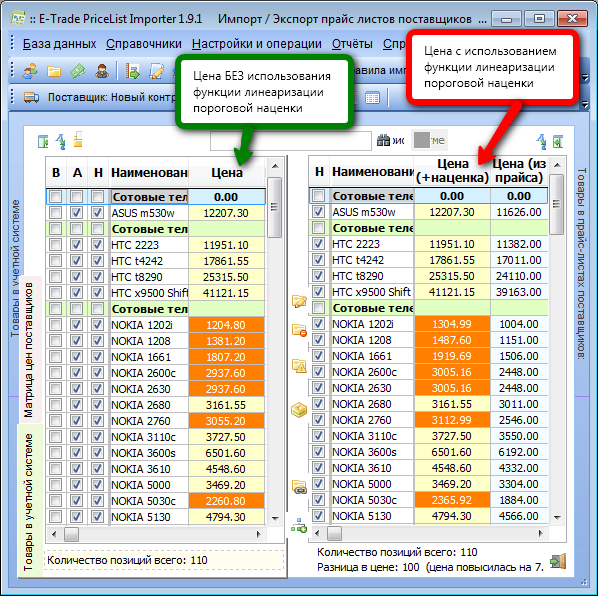Click the exit door icon at bottom right
Image resolution: width=598 pixels, height=596 pixels.
(x=558, y=561)
